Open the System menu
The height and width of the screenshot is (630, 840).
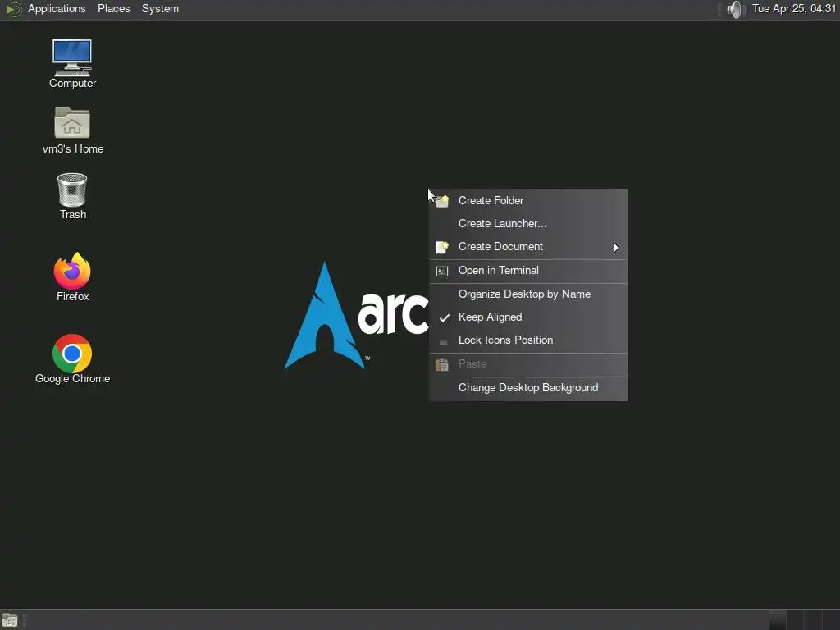[160, 9]
